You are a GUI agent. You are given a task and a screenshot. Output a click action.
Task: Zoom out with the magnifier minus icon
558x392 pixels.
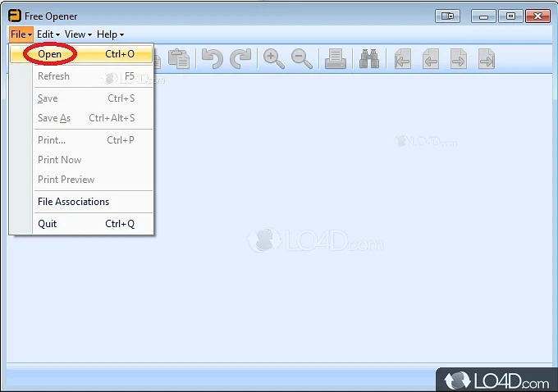pos(302,58)
